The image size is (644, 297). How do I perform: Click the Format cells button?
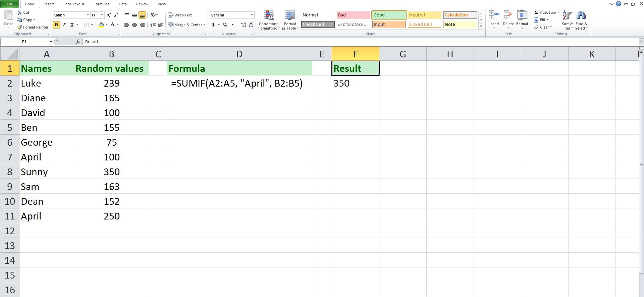point(522,20)
